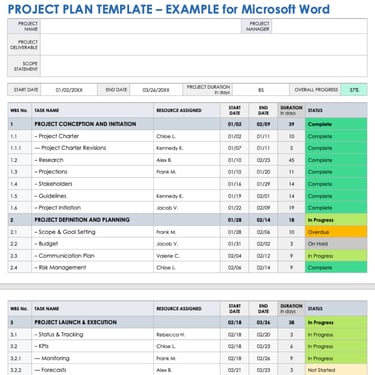Click the Scope & Goal Setting task

(x=65, y=232)
